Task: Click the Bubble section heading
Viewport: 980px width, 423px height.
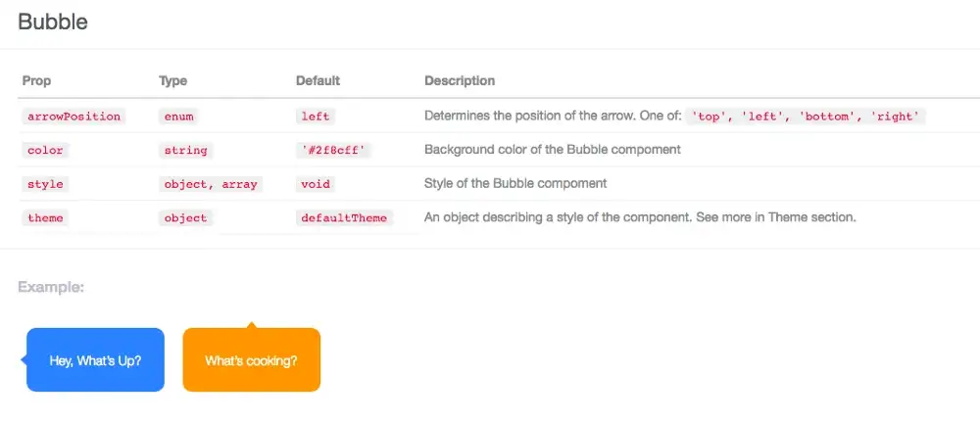Action: pos(53,22)
